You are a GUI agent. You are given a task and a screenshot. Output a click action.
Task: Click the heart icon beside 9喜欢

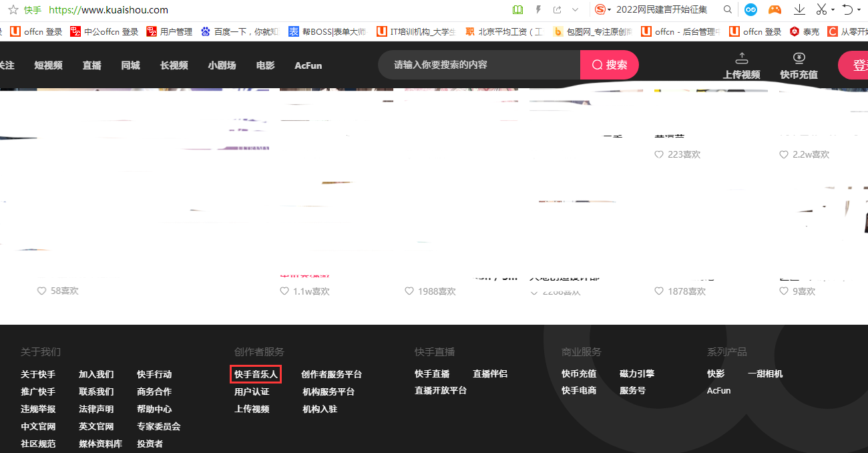pyautogui.click(x=784, y=291)
